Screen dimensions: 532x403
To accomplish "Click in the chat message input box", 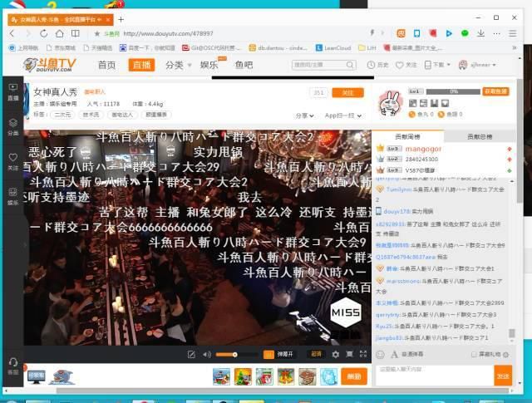I will pos(435,376).
